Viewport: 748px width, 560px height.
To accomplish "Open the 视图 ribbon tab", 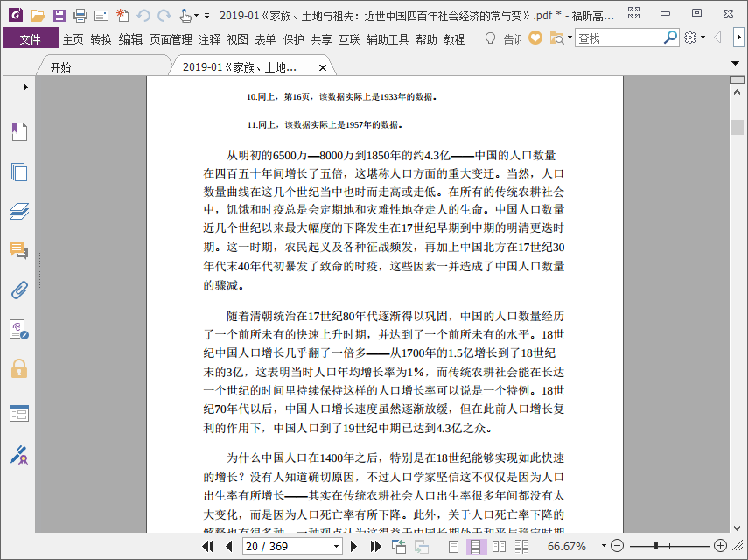I will pos(238,39).
